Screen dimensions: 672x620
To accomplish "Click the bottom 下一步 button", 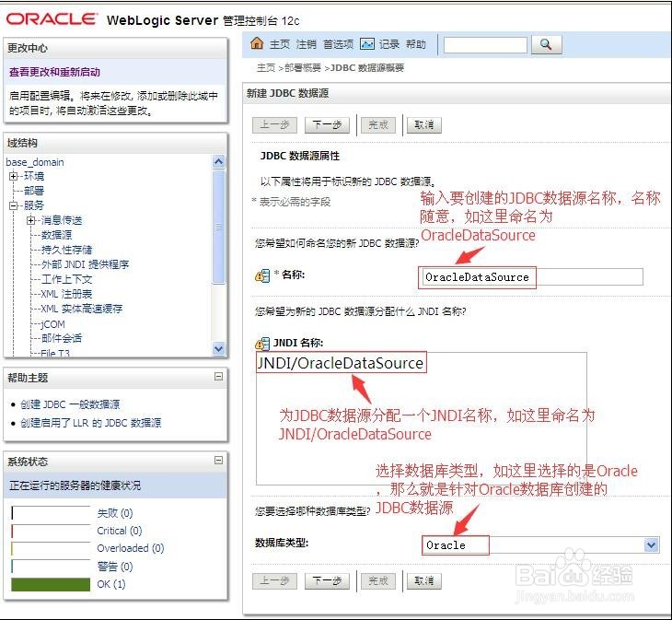I will 327,581.
